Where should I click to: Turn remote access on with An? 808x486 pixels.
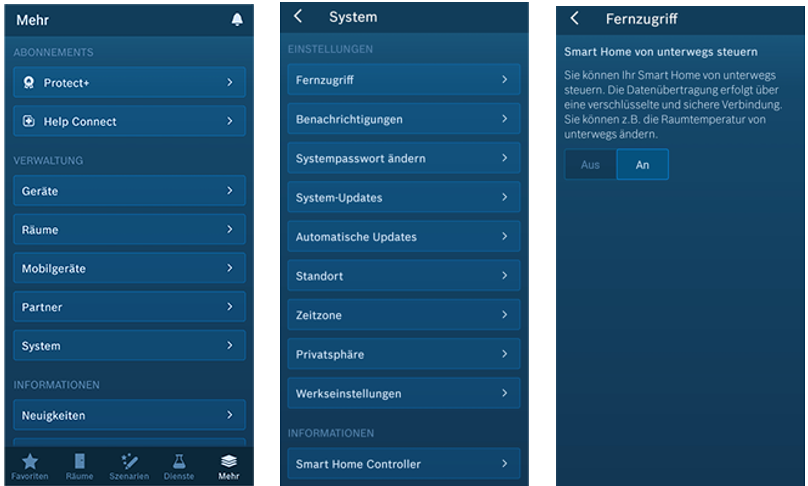click(642, 165)
